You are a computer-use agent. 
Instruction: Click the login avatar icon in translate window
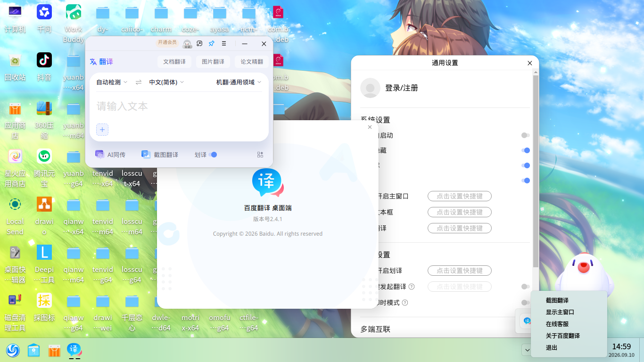pos(187,44)
